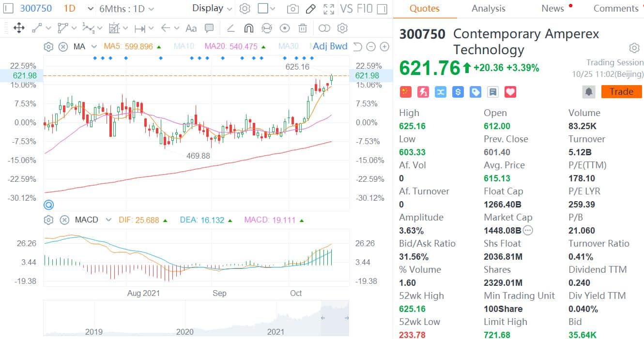Click the trash icon to remove drawings
644x339 pixels.
click(303, 29)
